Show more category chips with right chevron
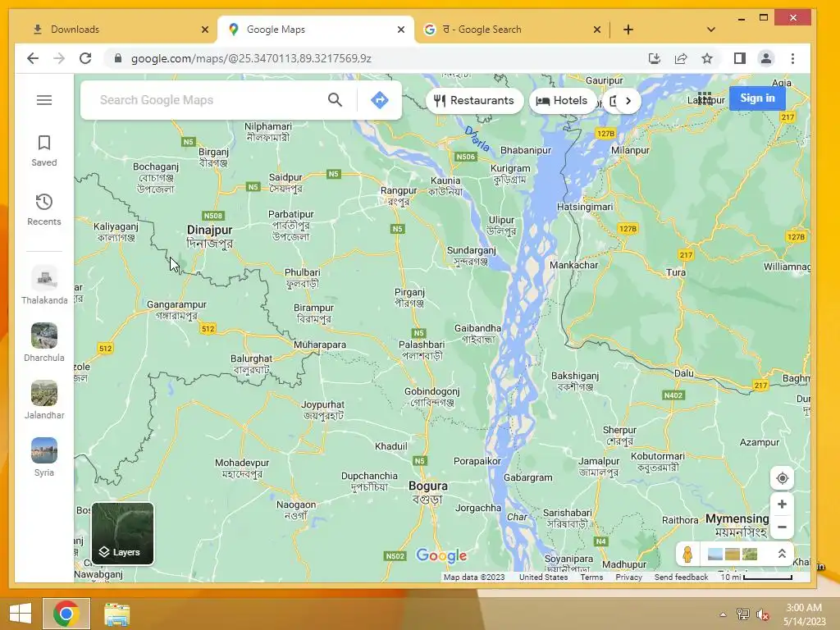The image size is (840, 630). coord(628,101)
